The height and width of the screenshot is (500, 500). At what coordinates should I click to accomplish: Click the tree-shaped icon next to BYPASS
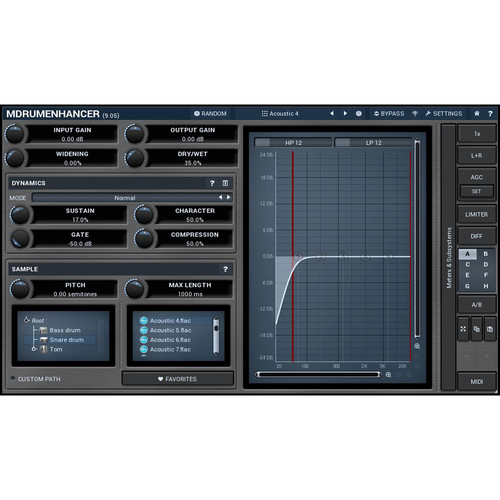[415, 114]
